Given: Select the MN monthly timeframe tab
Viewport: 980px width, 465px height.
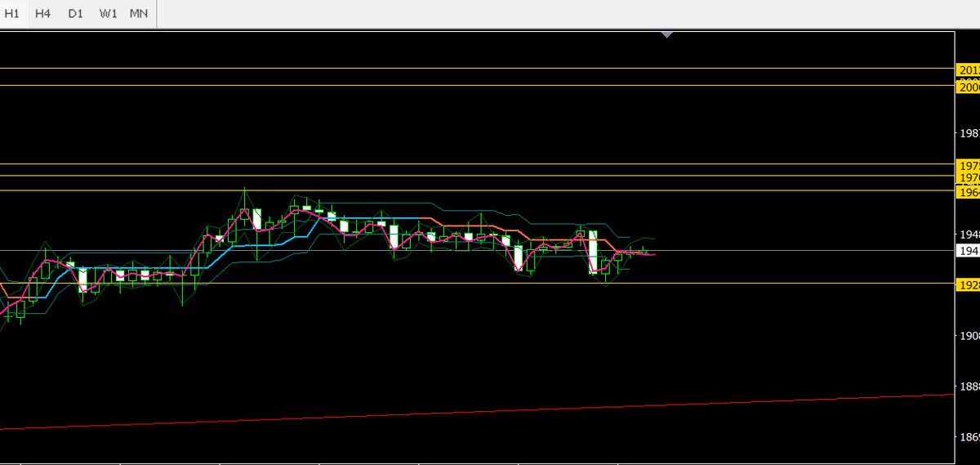Looking at the screenshot, I should coord(139,14).
